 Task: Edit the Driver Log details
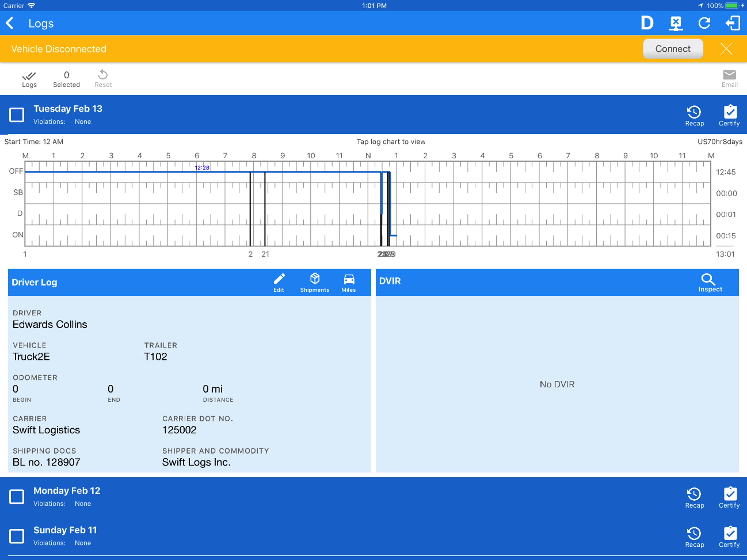(279, 282)
